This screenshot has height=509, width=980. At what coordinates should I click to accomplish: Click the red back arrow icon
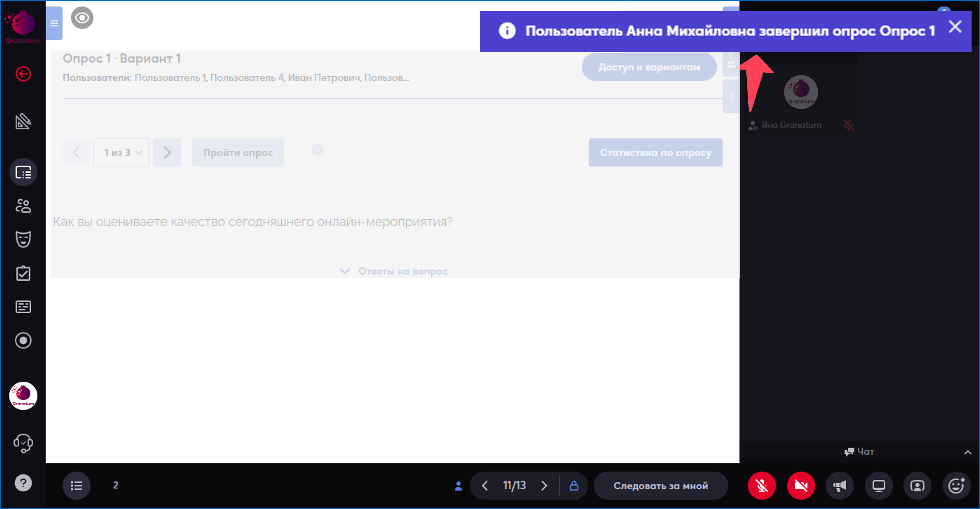coord(23,74)
